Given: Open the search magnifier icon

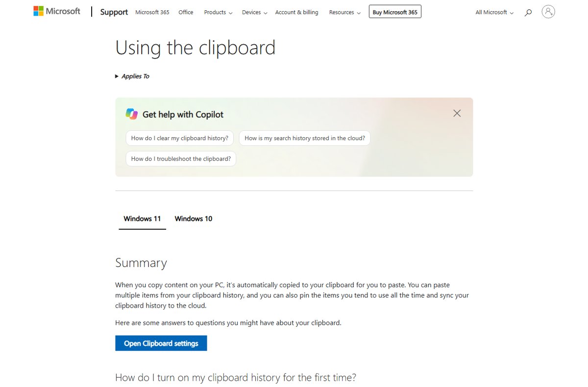Looking at the screenshot, I should pos(528,13).
